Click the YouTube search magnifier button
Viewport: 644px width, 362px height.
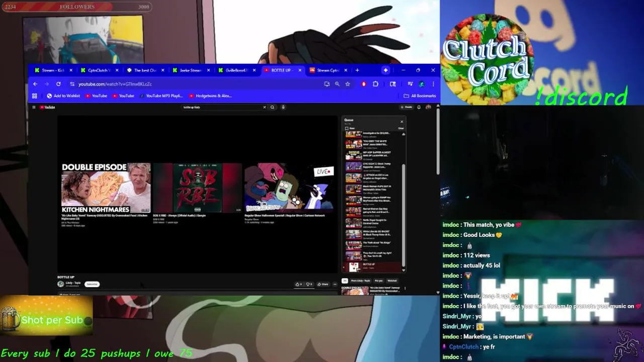point(272,107)
